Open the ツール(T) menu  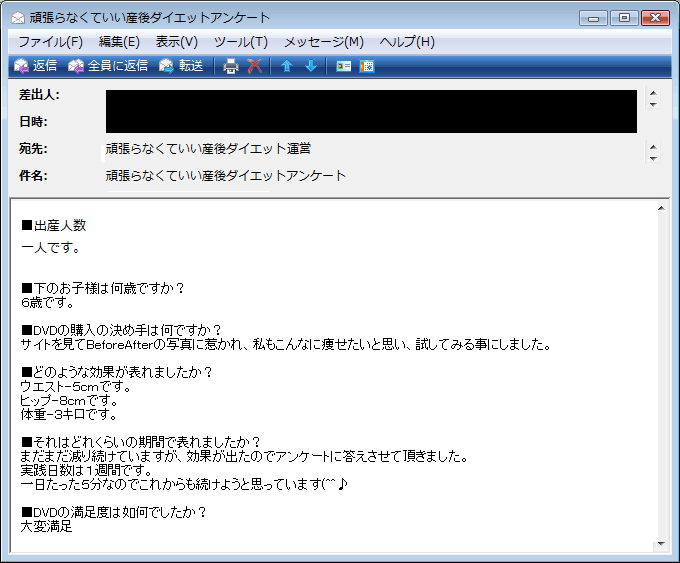pos(241,42)
